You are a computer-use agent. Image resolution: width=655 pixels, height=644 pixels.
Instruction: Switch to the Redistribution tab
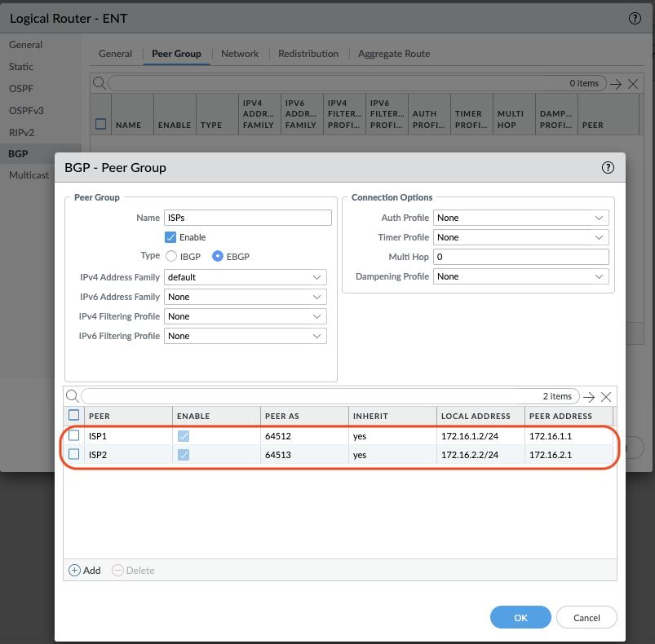click(308, 54)
